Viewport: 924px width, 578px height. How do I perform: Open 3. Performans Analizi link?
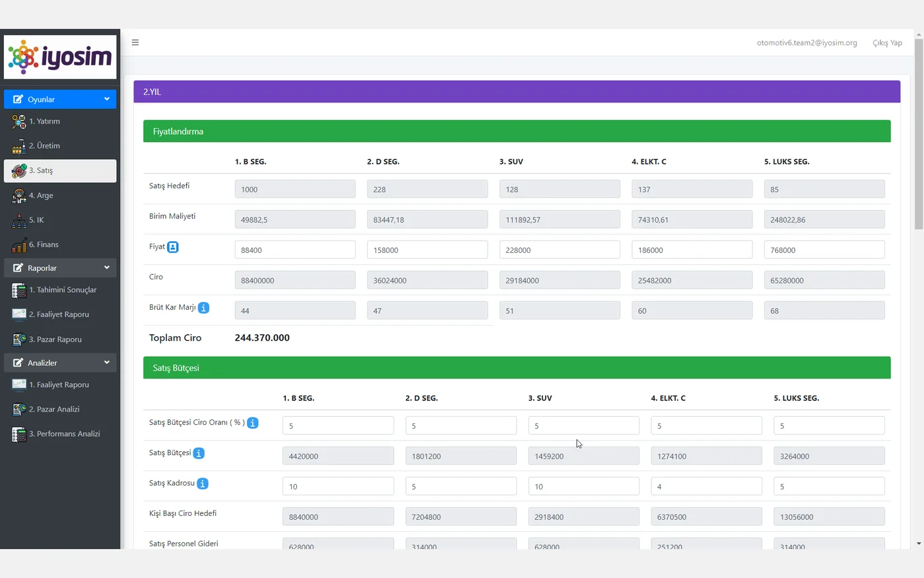(65, 434)
